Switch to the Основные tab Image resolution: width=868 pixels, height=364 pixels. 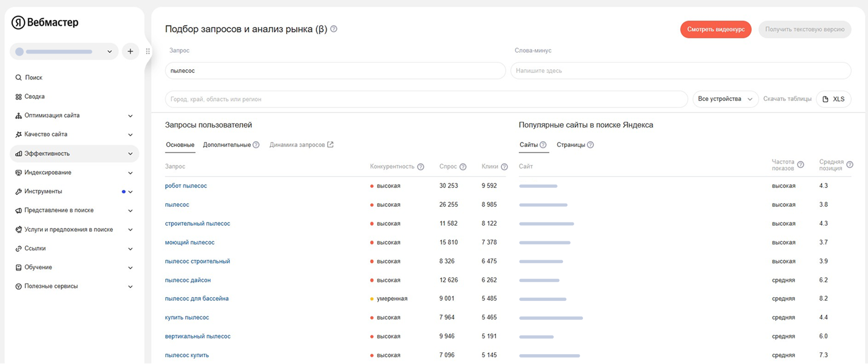click(180, 145)
